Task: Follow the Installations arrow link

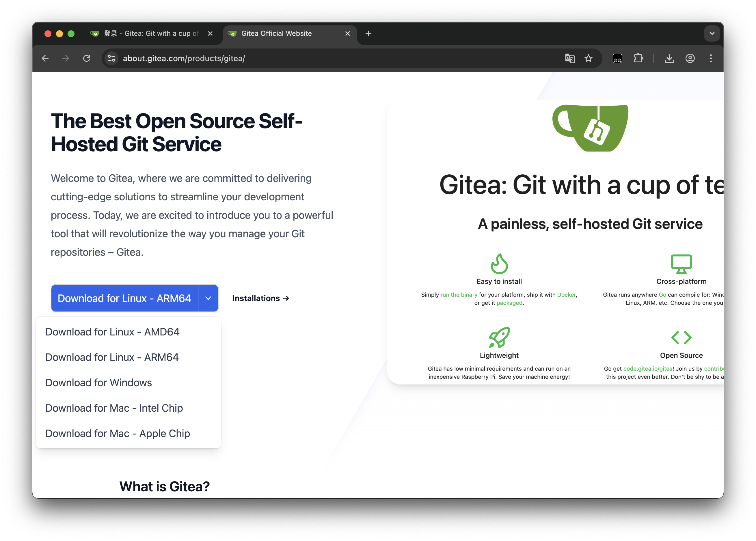Action: 260,298
